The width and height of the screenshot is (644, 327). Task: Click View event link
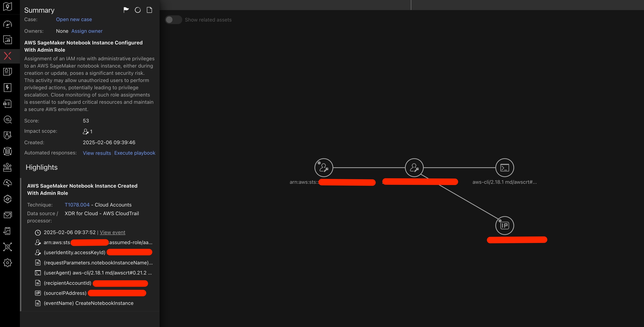tap(113, 232)
